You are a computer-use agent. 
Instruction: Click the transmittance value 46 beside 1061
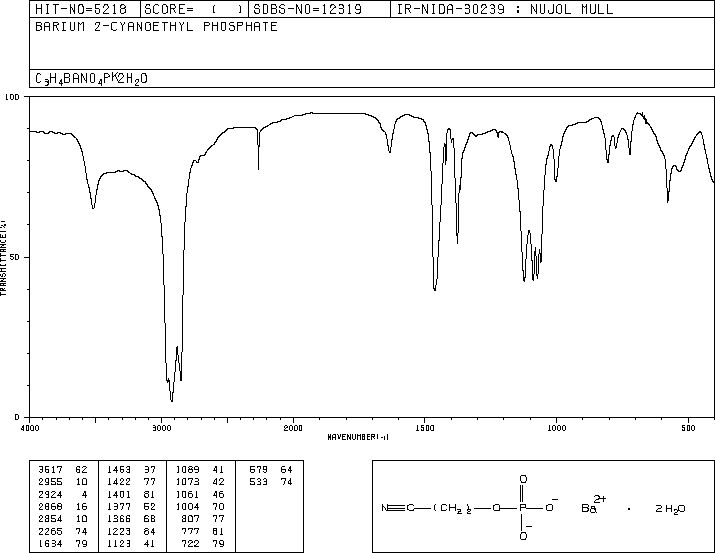[x=218, y=494]
